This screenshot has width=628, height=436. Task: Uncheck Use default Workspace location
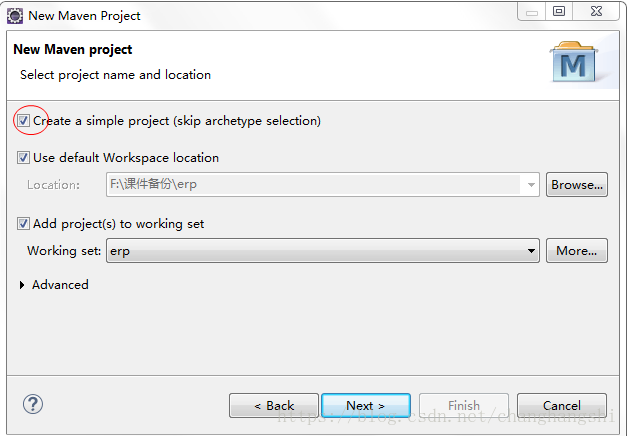[x=23, y=157]
